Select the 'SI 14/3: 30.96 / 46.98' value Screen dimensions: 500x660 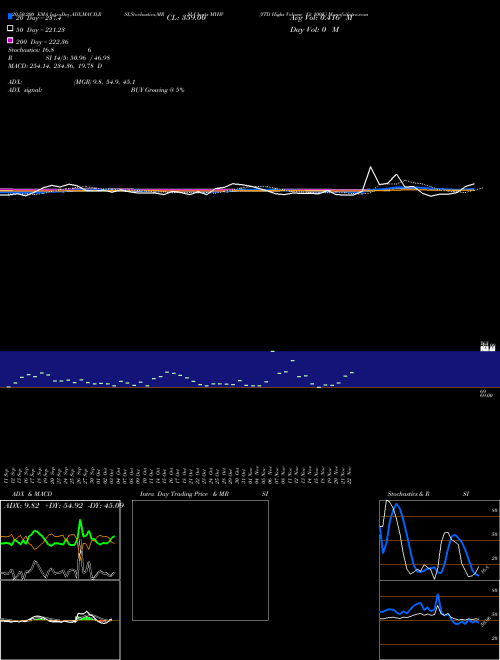(x=77, y=58)
